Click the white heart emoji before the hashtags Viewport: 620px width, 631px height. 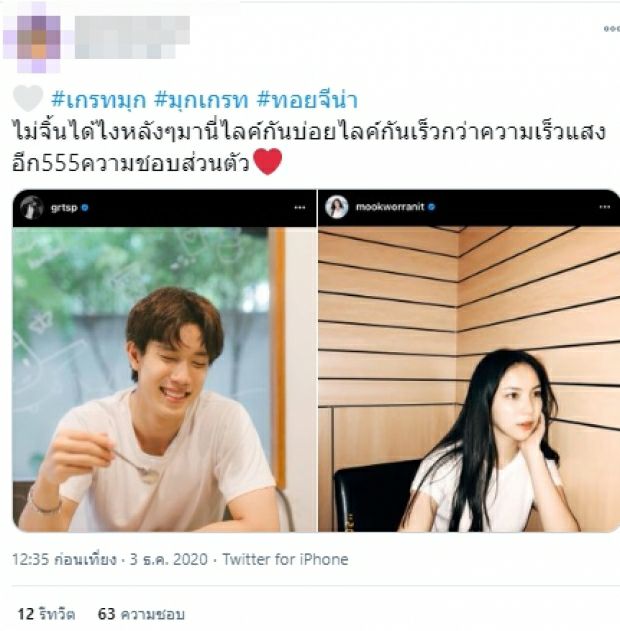coord(27,99)
